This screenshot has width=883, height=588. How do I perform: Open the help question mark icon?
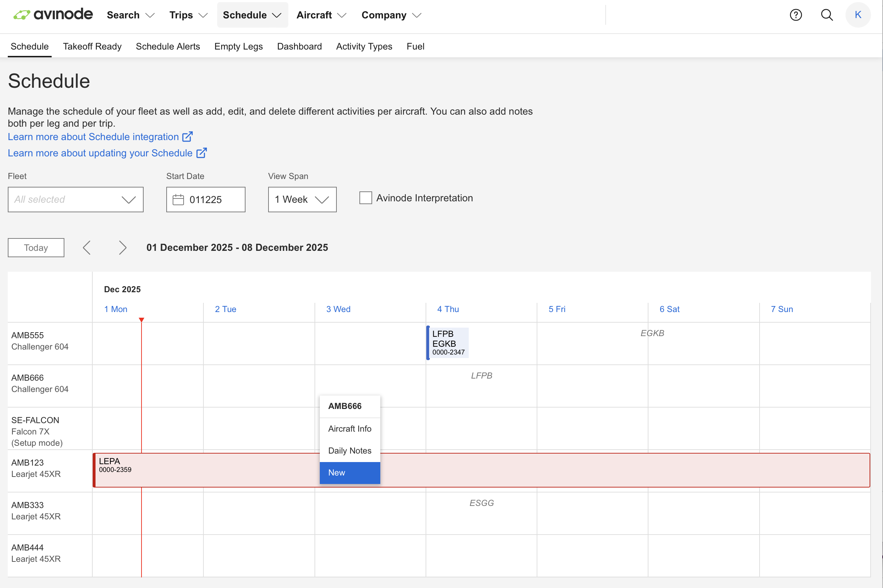[796, 15]
